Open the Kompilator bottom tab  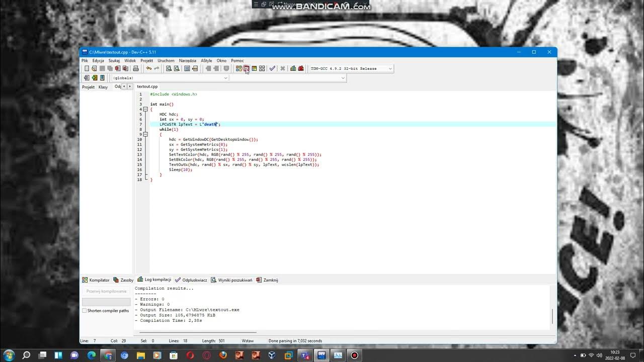click(x=96, y=280)
